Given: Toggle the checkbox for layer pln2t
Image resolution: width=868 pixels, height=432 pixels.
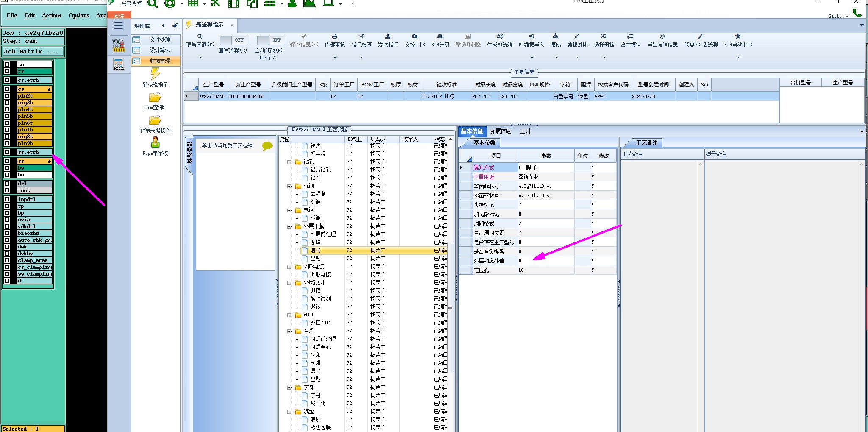Looking at the screenshot, I should [x=7, y=96].
